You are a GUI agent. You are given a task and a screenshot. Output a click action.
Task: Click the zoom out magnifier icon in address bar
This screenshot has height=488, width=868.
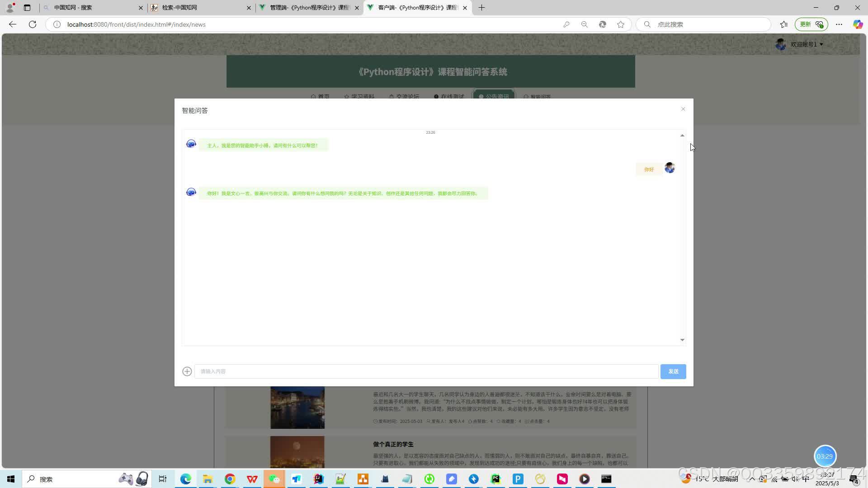click(584, 24)
